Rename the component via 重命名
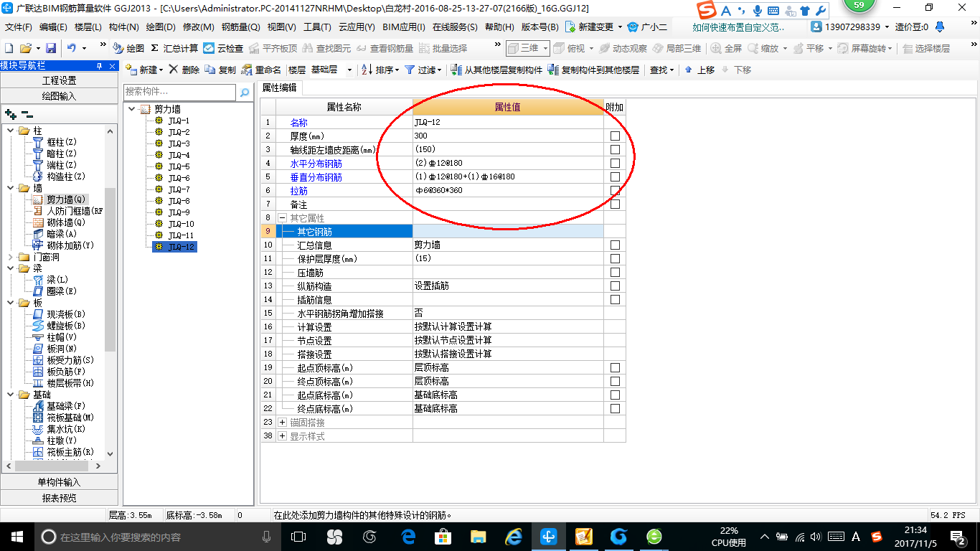This screenshot has height=551, width=980. 261,70
